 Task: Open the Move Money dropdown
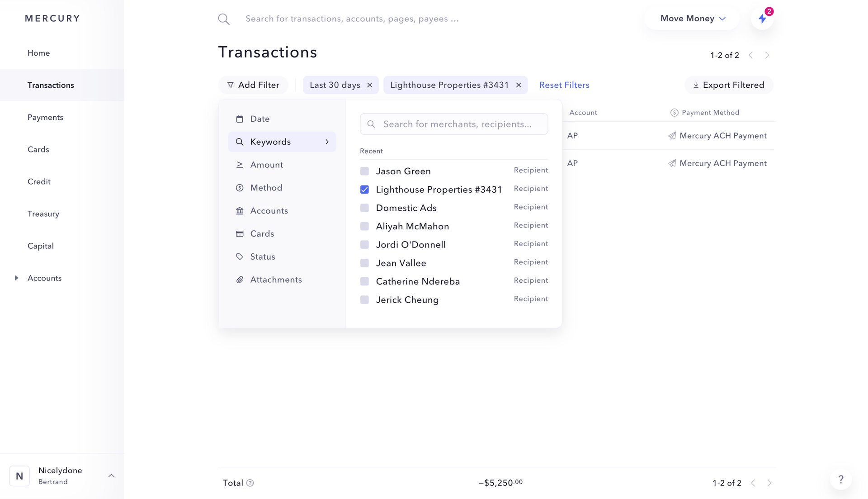click(692, 19)
